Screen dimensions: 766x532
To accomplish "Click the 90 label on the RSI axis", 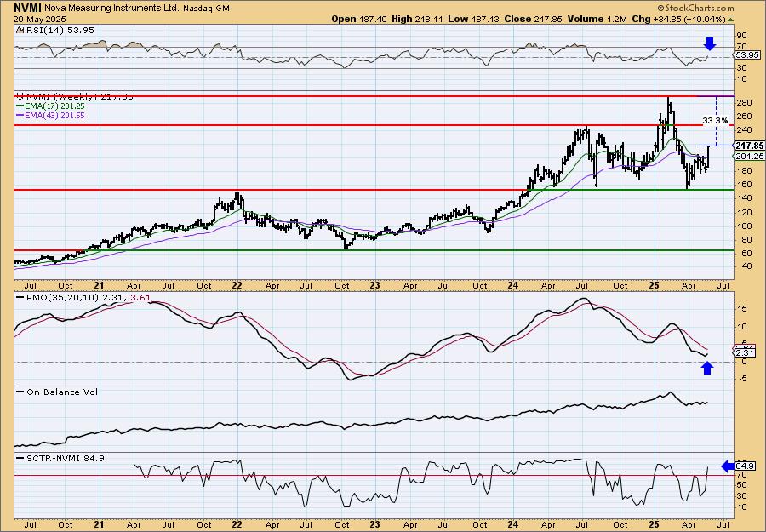I will tap(742, 36).
